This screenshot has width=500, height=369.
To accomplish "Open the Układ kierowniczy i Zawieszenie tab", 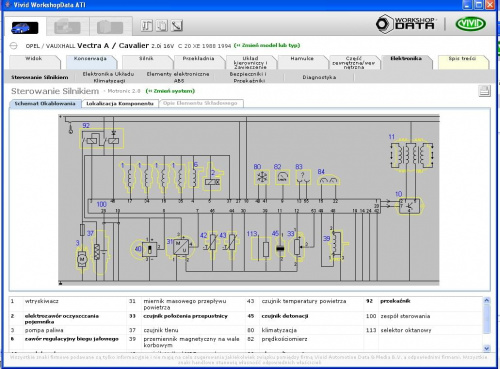I will pos(250,63).
